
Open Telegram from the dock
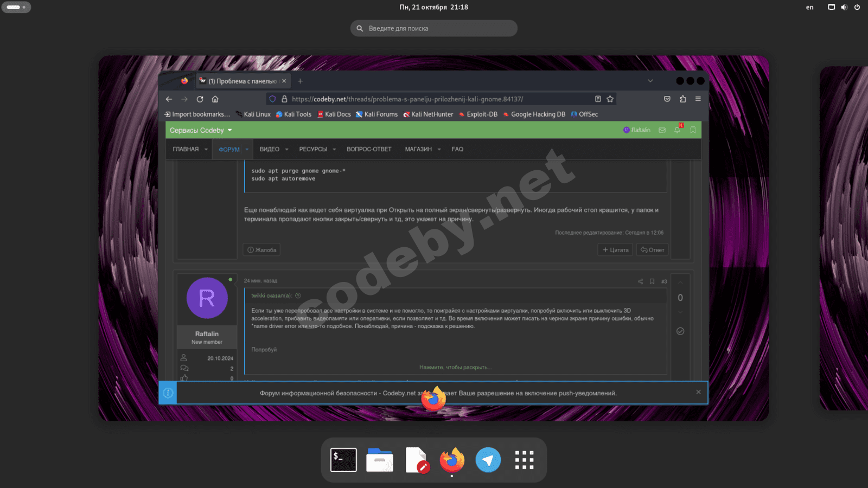[x=488, y=460]
